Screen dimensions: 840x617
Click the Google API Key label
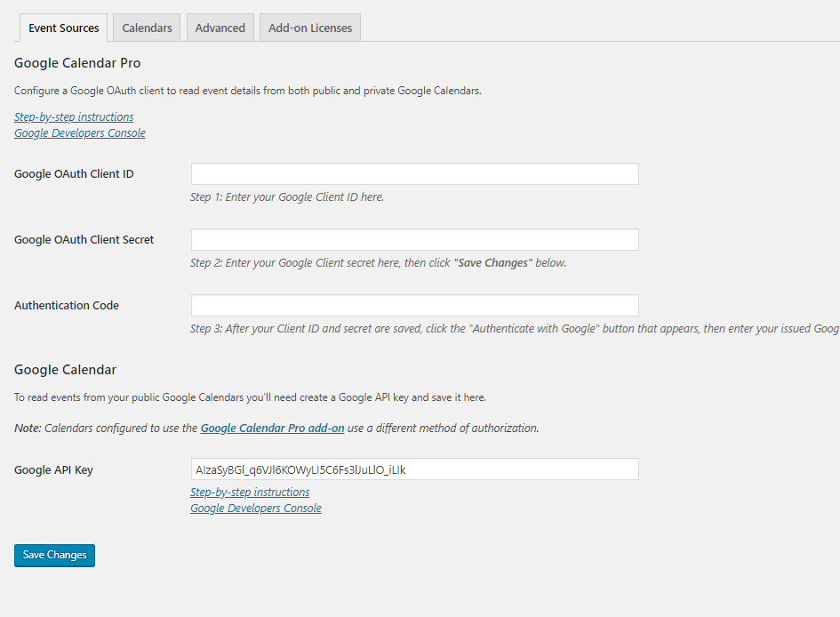point(53,470)
